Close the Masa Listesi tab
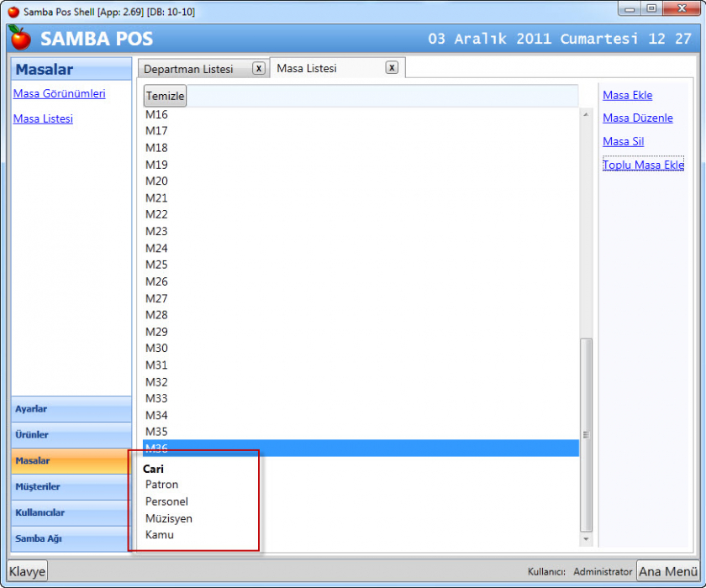Image resolution: width=706 pixels, height=588 pixels. pos(392,67)
